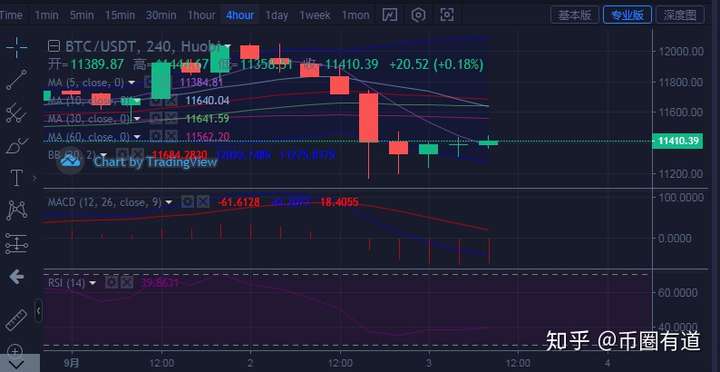Click the 专业版 button
The image size is (720, 372).
[627, 15]
